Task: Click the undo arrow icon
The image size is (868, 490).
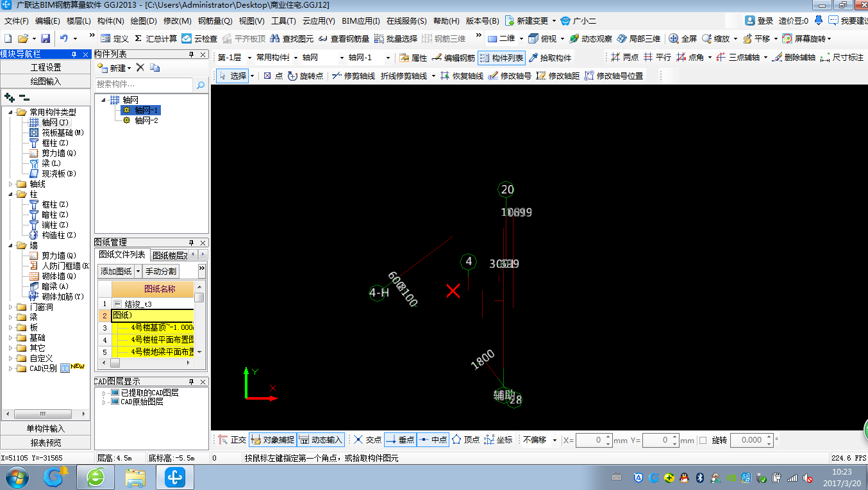Action: coord(64,38)
